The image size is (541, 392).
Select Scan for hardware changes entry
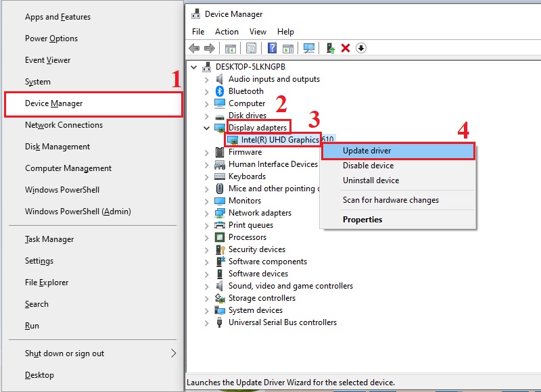[398, 200]
